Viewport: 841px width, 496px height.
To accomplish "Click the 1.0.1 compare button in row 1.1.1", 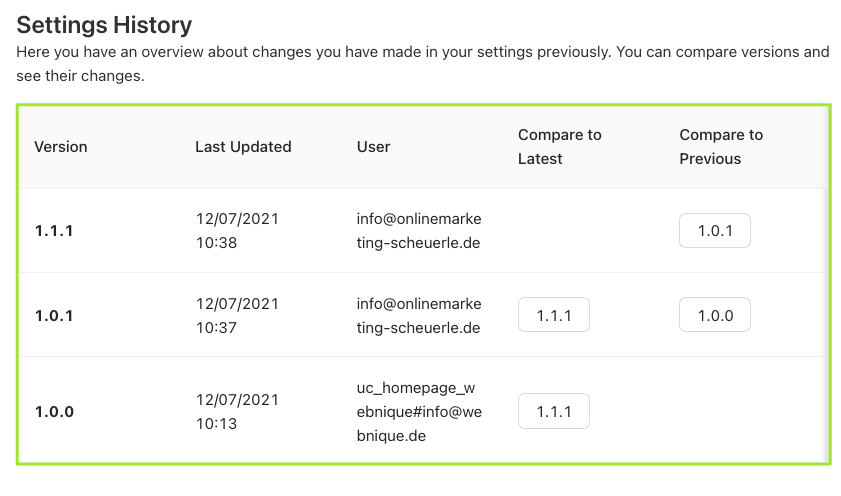I will (714, 231).
